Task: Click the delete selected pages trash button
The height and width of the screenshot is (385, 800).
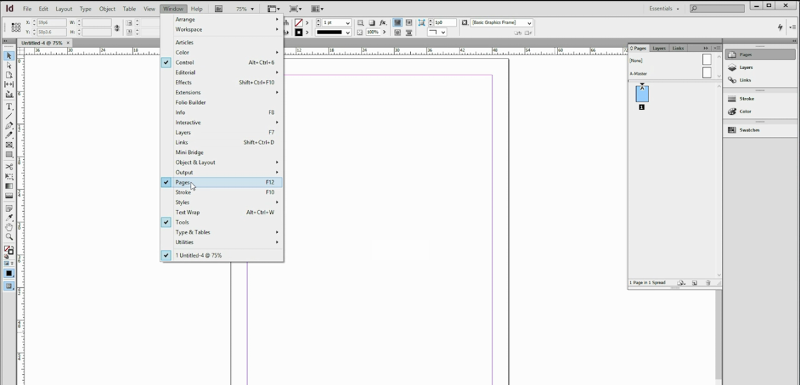Action: (x=708, y=283)
